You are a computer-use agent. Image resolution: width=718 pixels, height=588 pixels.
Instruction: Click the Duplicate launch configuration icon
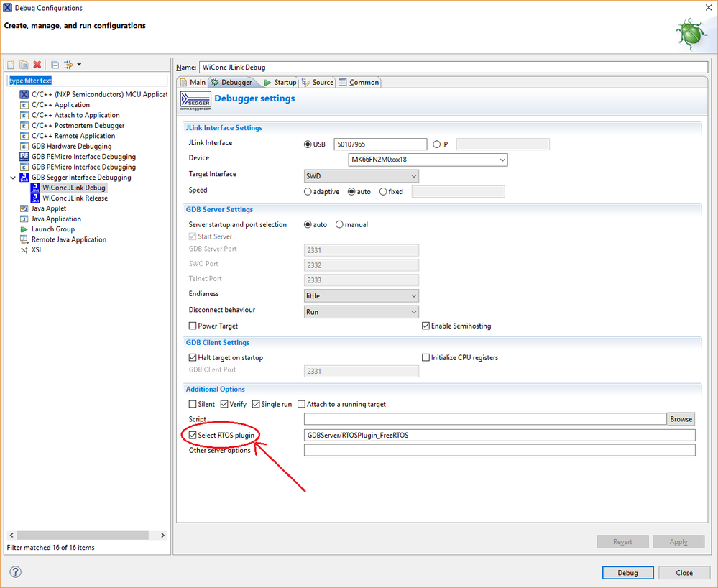click(x=24, y=65)
